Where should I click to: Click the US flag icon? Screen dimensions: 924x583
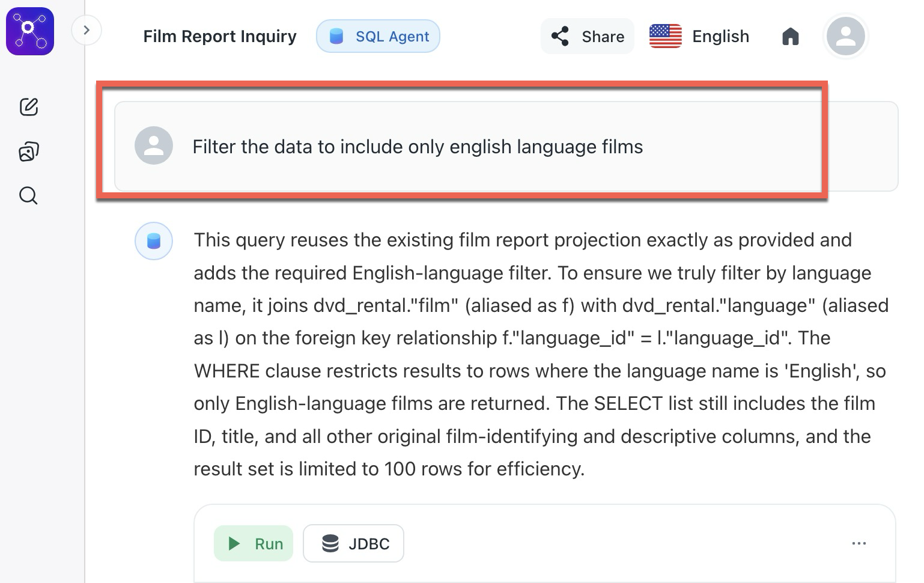click(666, 37)
